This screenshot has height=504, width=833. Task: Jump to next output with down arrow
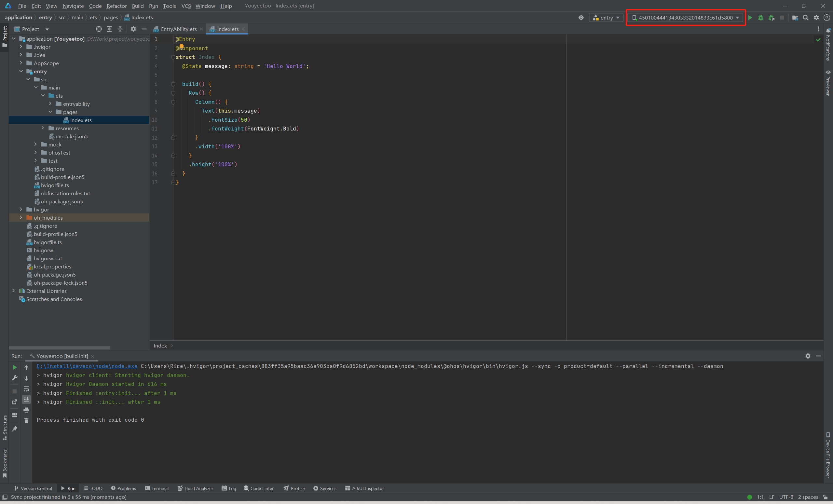[26, 378]
